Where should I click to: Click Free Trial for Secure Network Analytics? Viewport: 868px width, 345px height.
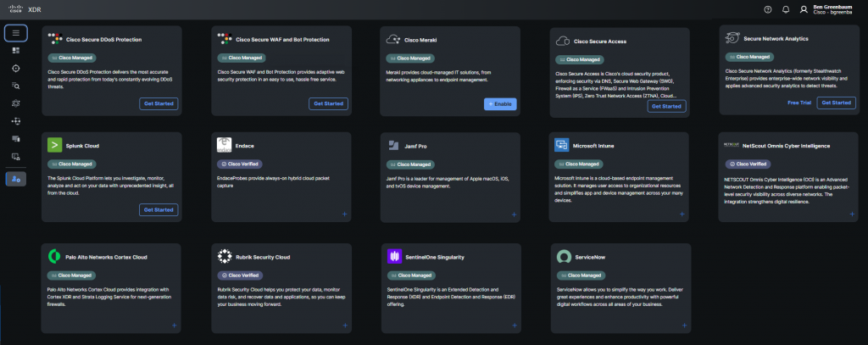(799, 103)
